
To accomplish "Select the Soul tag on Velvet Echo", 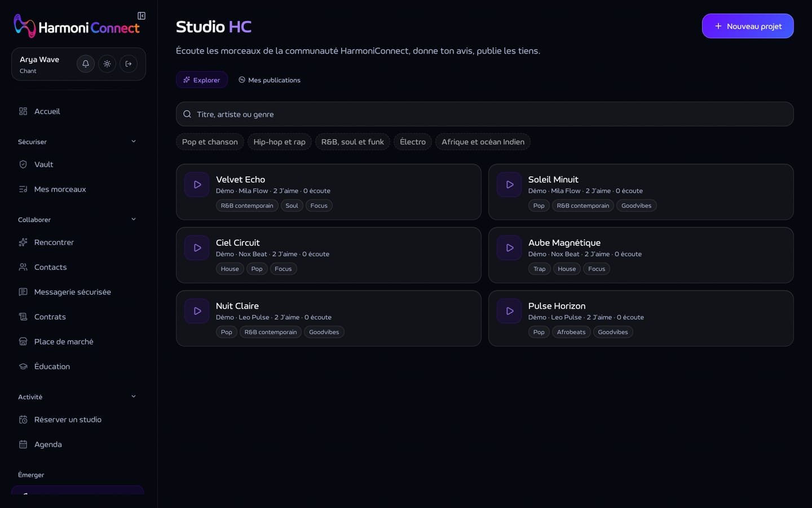I will (292, 205).
